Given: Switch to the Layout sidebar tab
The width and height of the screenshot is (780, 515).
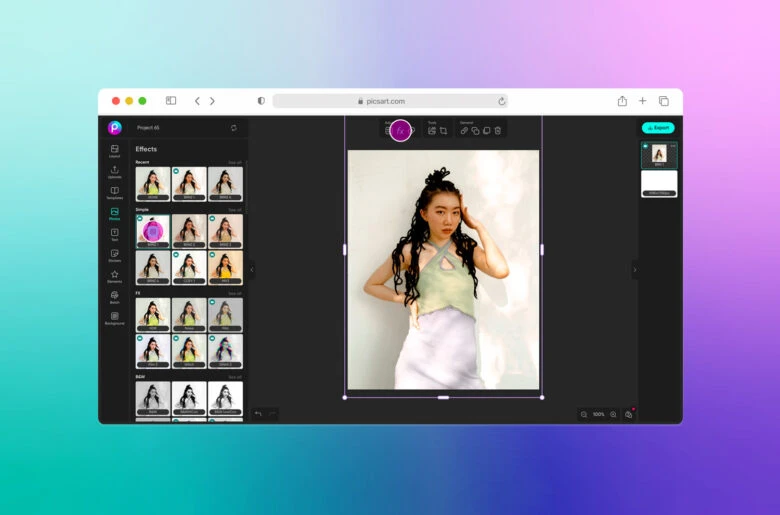Looking at the screenshot, I should pos(115,150).
